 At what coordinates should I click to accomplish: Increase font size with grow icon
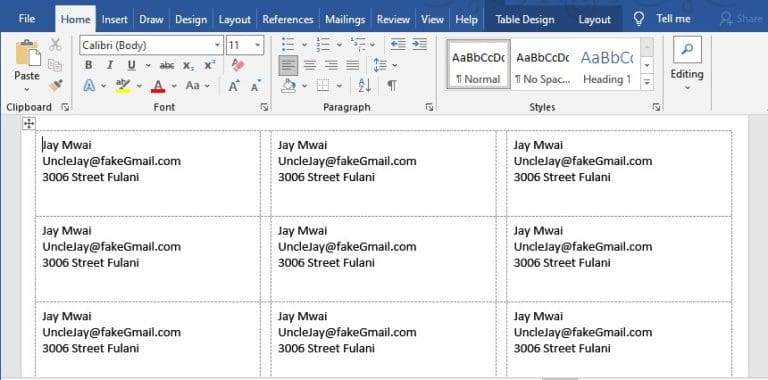click(x=234, y=86)
